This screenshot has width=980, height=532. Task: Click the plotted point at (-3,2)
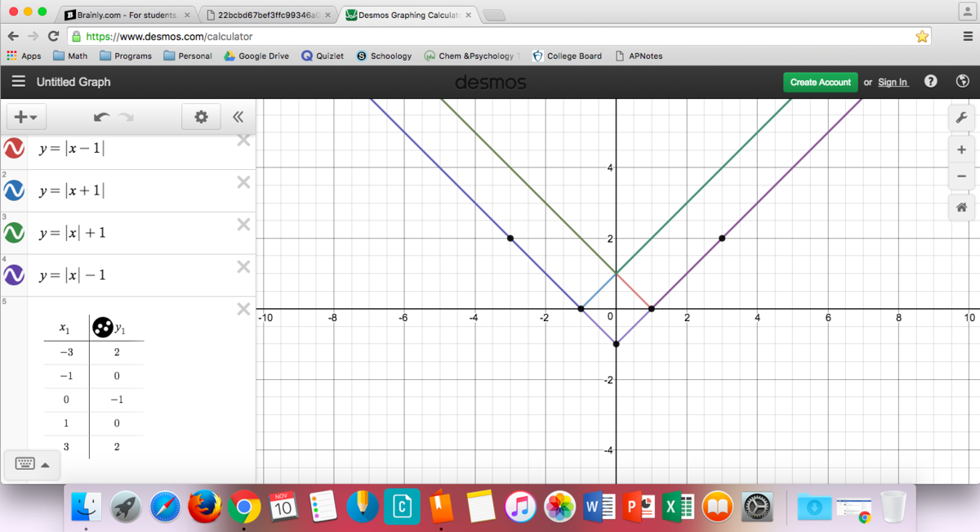(x=510, y=238)
